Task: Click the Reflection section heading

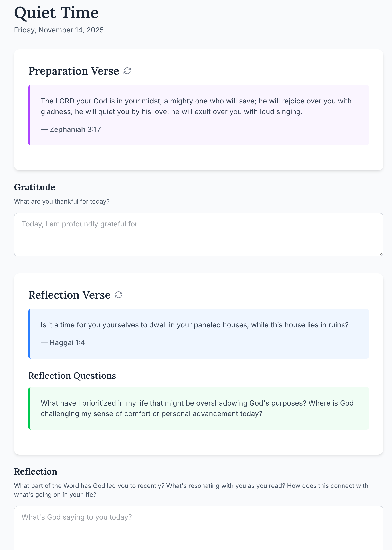Action: click(x=36, y=472)
